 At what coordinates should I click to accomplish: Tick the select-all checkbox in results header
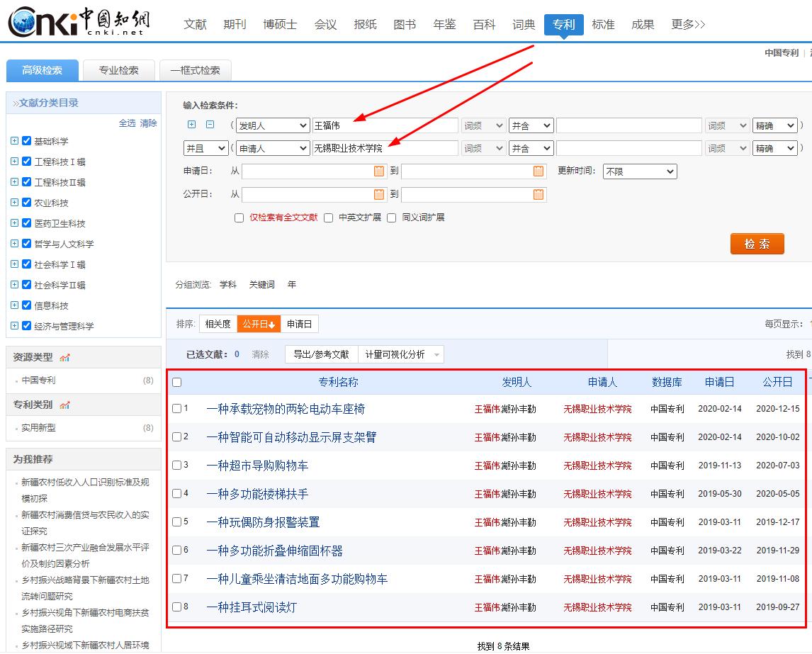tap(177, 383)
